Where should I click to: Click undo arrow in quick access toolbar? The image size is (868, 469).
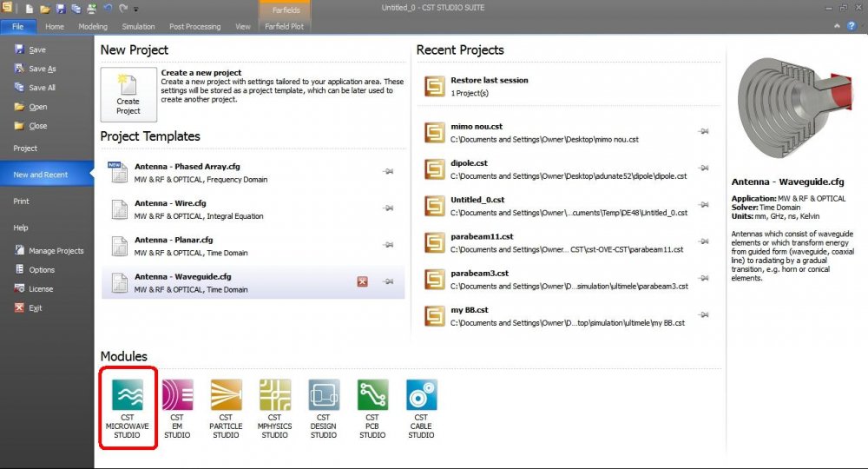108,9
